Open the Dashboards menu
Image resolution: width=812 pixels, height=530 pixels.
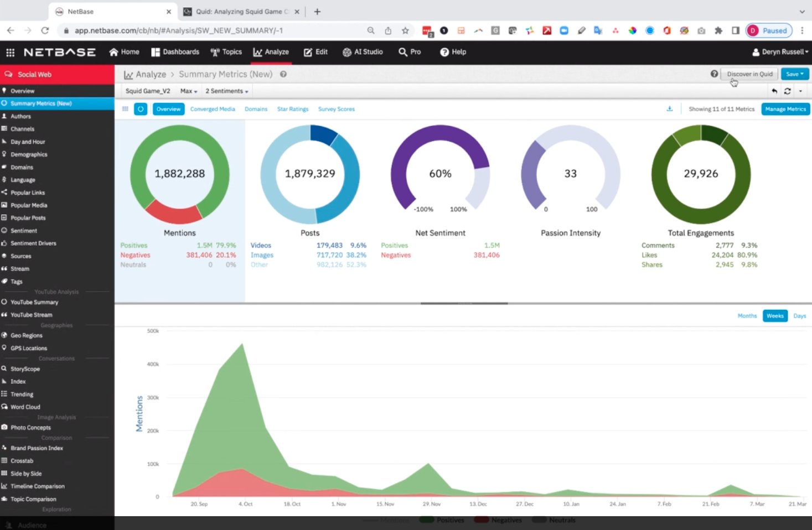coord(175,51)
